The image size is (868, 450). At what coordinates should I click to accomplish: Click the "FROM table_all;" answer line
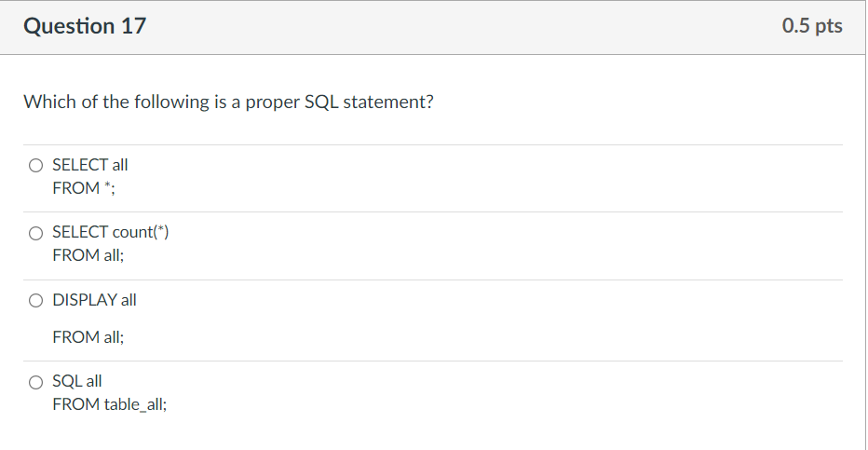coord(110,404)
